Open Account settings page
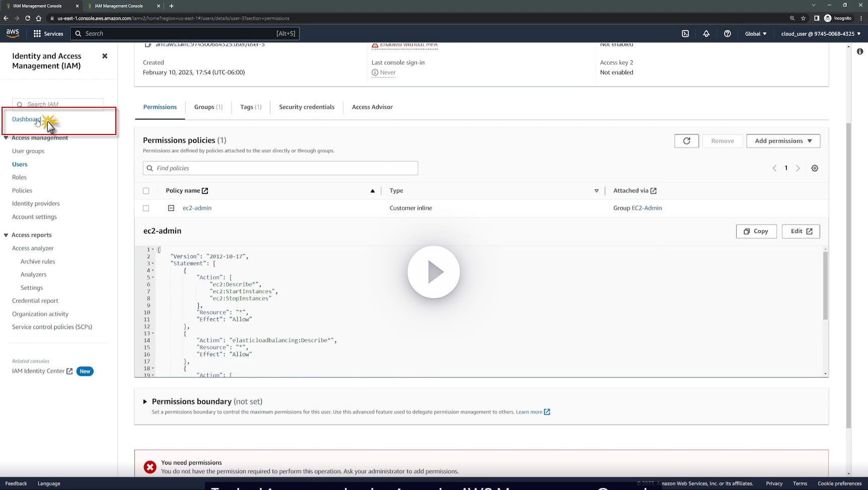Screen dimensions: 868x490 34,217
